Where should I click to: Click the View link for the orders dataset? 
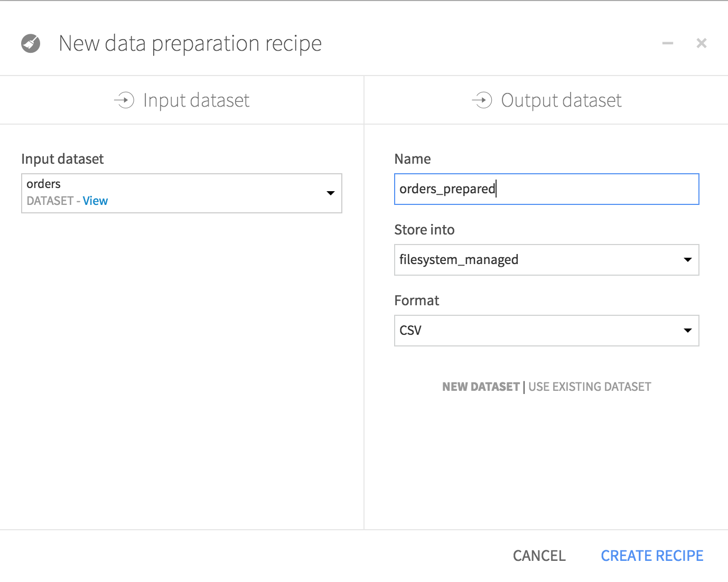click(x=96, y=201)
